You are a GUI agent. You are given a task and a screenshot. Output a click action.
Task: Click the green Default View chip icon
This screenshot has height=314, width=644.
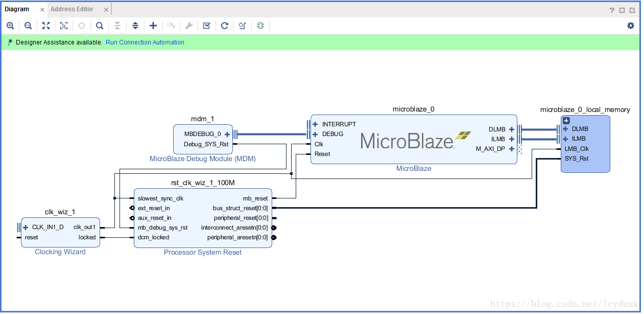click(260, 26)
